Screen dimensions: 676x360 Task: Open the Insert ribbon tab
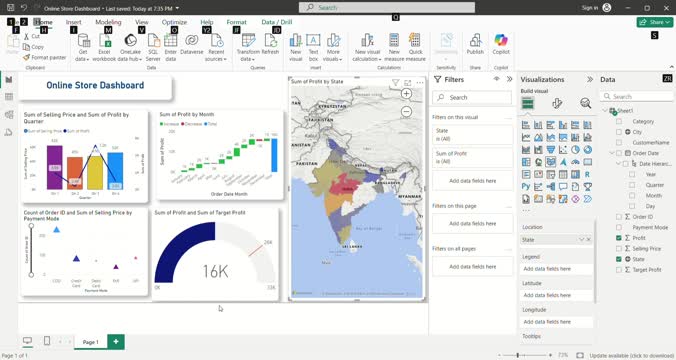click(x=73, y=22)
